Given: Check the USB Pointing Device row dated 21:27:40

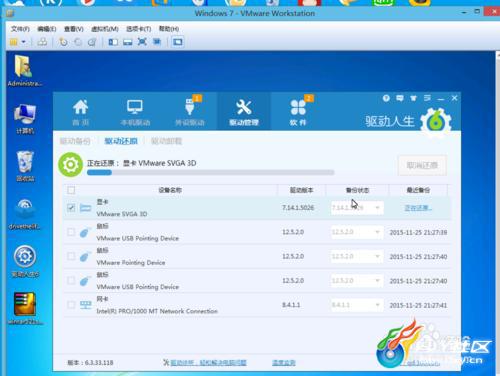Looking at the screenshot, I should pos(71,281).
